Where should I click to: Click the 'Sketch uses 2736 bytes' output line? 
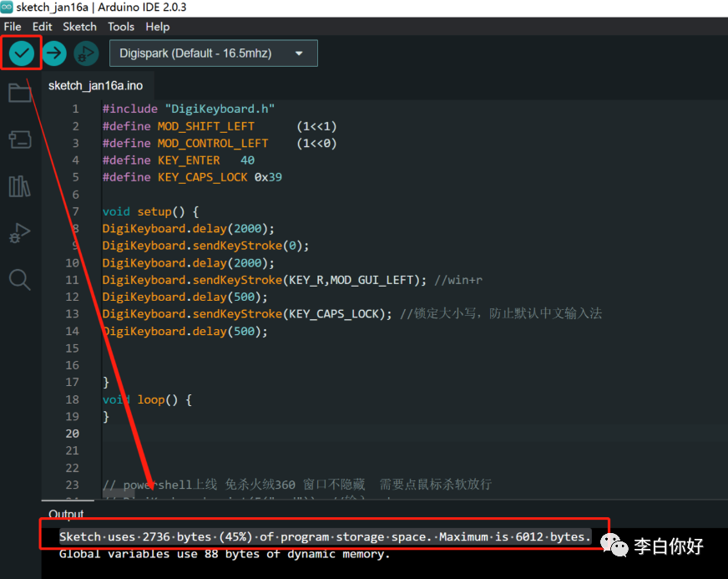(325, 536)
